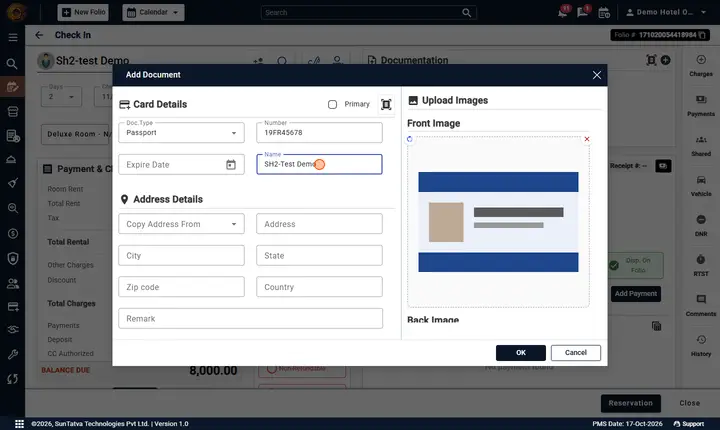Open Charges in the right panel
Image resolution: width=720 pixels, height=430 pixels.
pos(701,66)
